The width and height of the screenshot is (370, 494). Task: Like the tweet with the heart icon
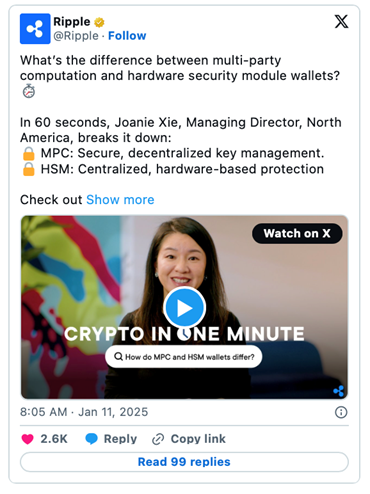click(28, 439)
